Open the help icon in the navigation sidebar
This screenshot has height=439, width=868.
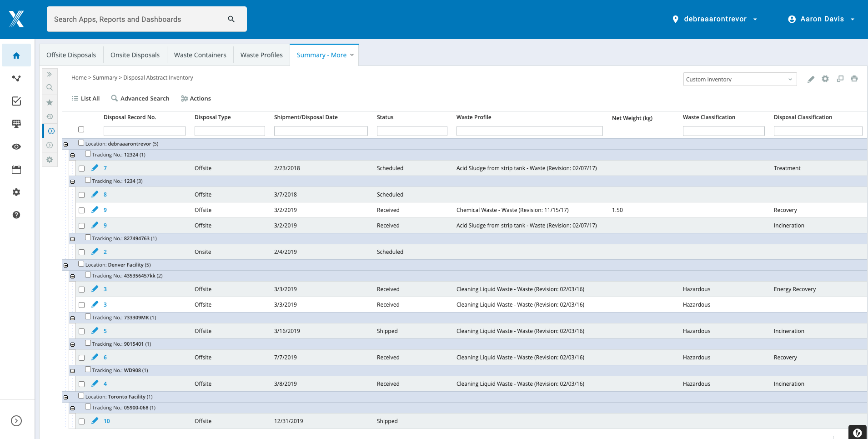click(x=16, y=215)
